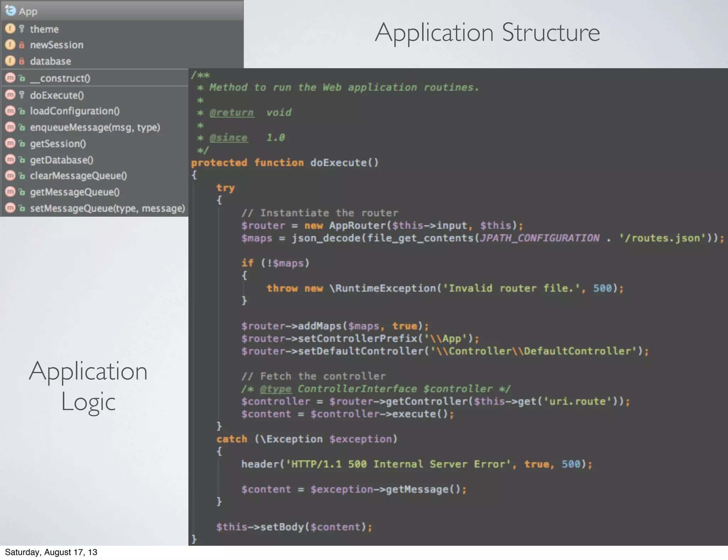Click the addMaps method call

point(319,326)
